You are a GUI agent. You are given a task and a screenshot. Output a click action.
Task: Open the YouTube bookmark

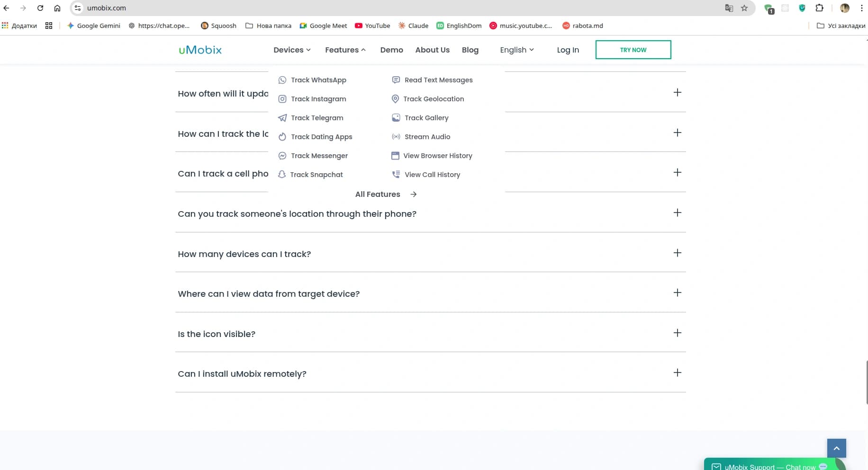372,26
